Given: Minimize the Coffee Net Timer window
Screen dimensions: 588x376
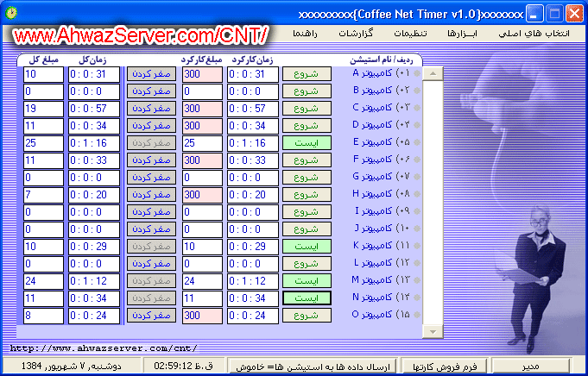Looking at the screenshot, I should (x=534, y=14).
